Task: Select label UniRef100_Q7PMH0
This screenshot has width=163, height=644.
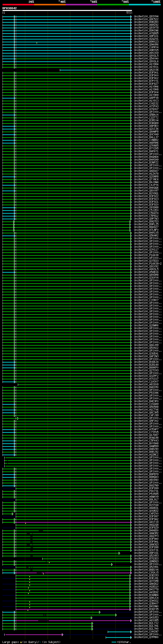Action: coord(146,638)
